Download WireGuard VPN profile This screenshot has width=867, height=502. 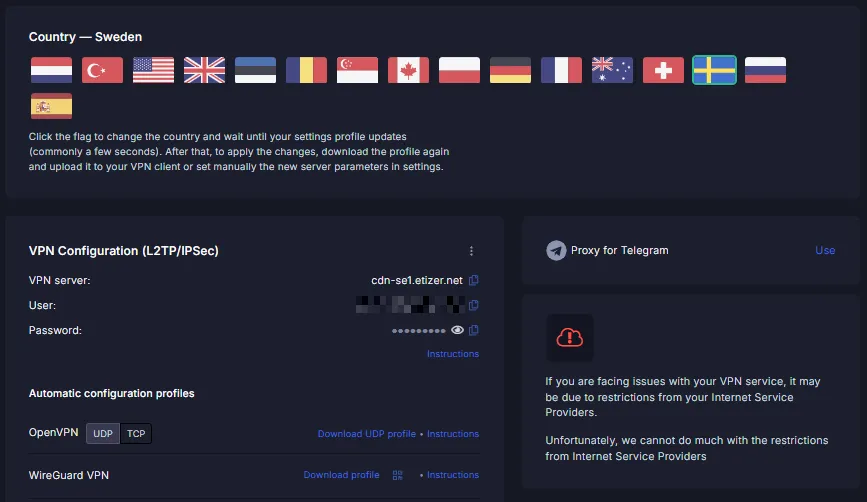click(341, 475)
